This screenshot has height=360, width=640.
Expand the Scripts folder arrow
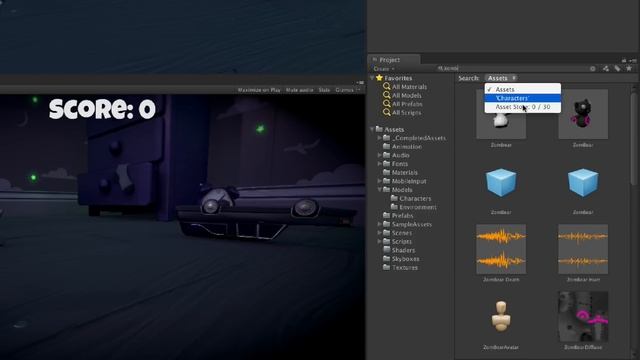pyautogui.click(x=379, y=241)
